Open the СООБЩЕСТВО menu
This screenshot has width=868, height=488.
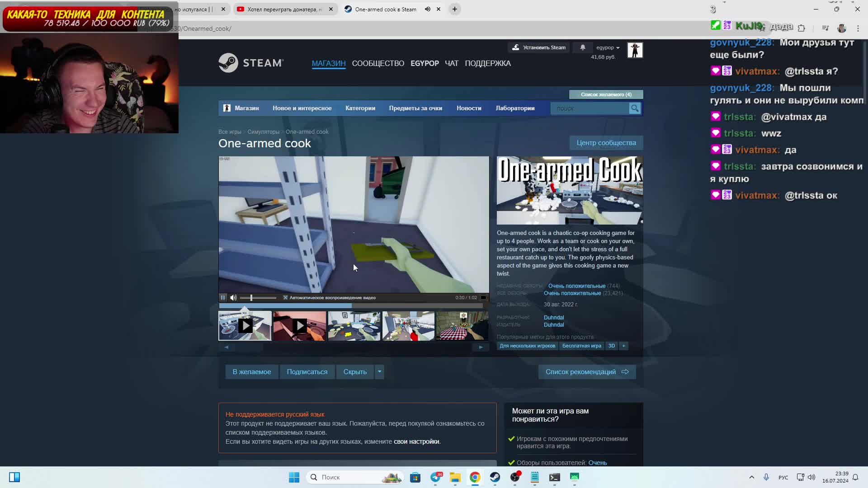pyautogui.click(x=378, y=63)
